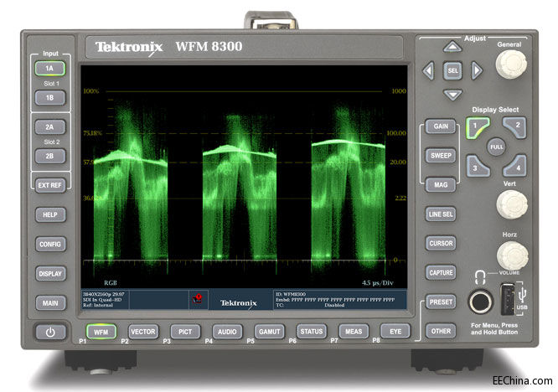This screenshot has width=558, height=392.
Task: Click the 20.00 right scale label
Action: [398, 162]
